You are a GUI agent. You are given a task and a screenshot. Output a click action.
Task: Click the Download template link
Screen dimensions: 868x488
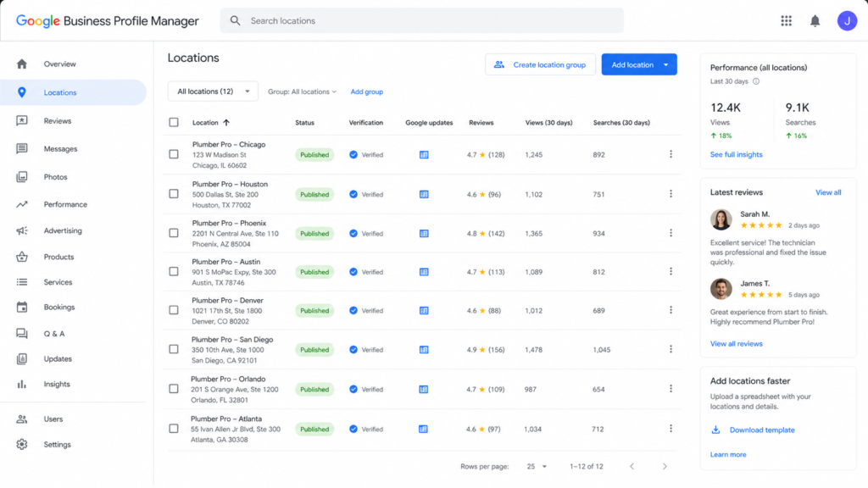pos(762,430)
